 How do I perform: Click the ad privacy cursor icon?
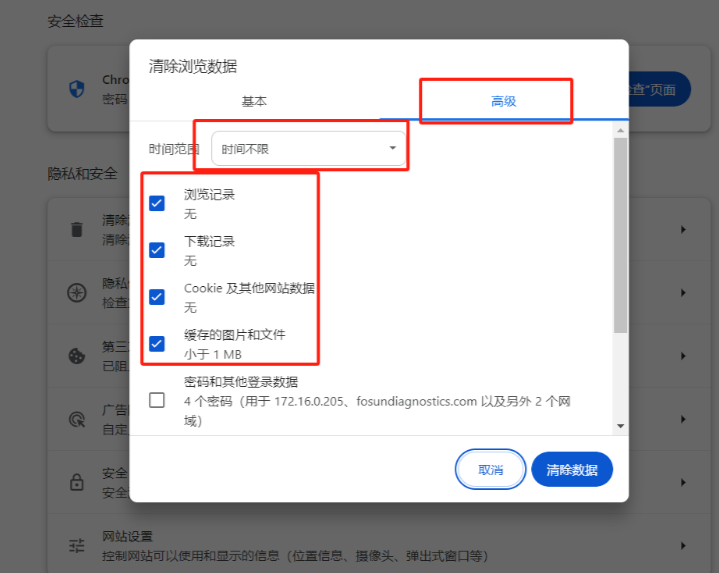click(77, 419)
